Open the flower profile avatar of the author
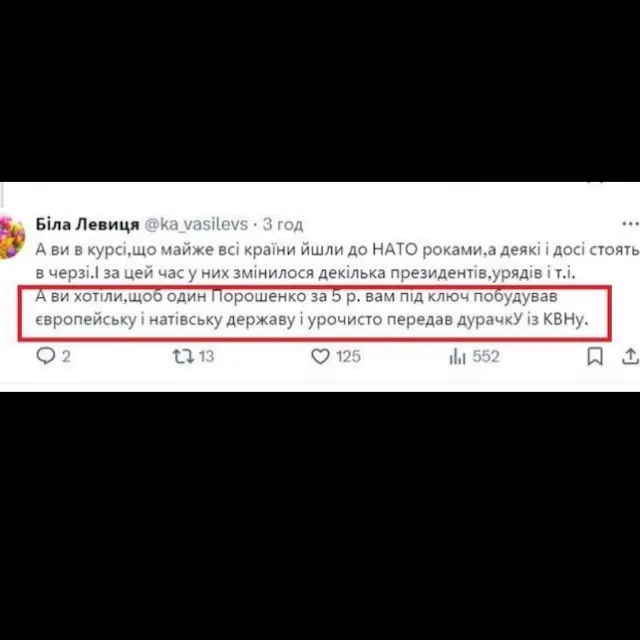Screen dimensions: 640x640 point(11,237)
